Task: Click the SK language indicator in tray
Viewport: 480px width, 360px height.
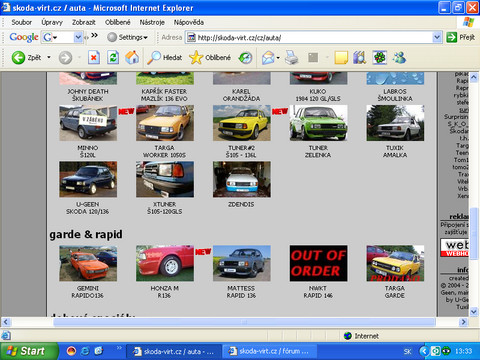Action: pyautogui.click(x=407, y=351)
